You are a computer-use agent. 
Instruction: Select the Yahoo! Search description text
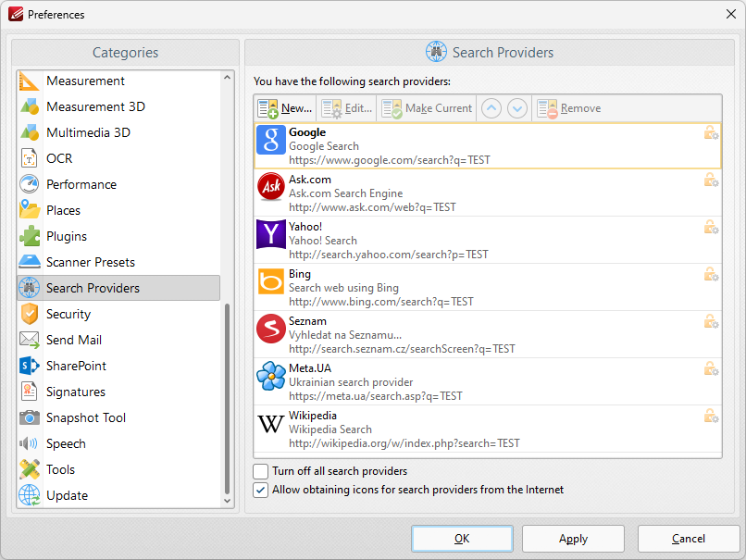(323, 241)
